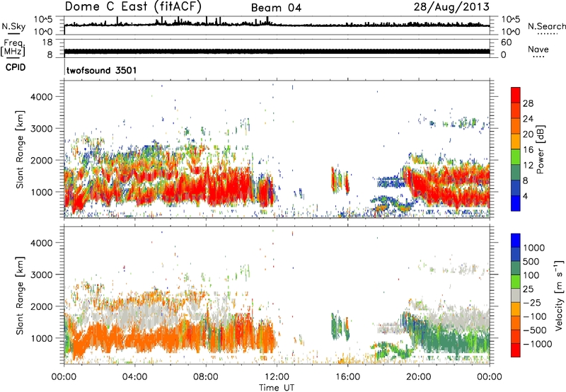This screenshot has width=566, height=392.
Task: Click the "twofsound 3501" control program text
Action: (x=102, y=70)
